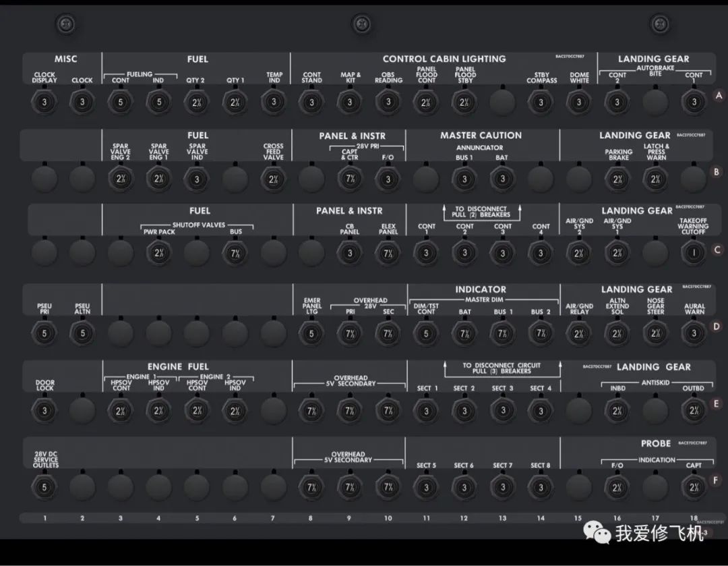Pull the PANEL FLOOD CONT breaker
728x566 pixels.
coord(426,102)
